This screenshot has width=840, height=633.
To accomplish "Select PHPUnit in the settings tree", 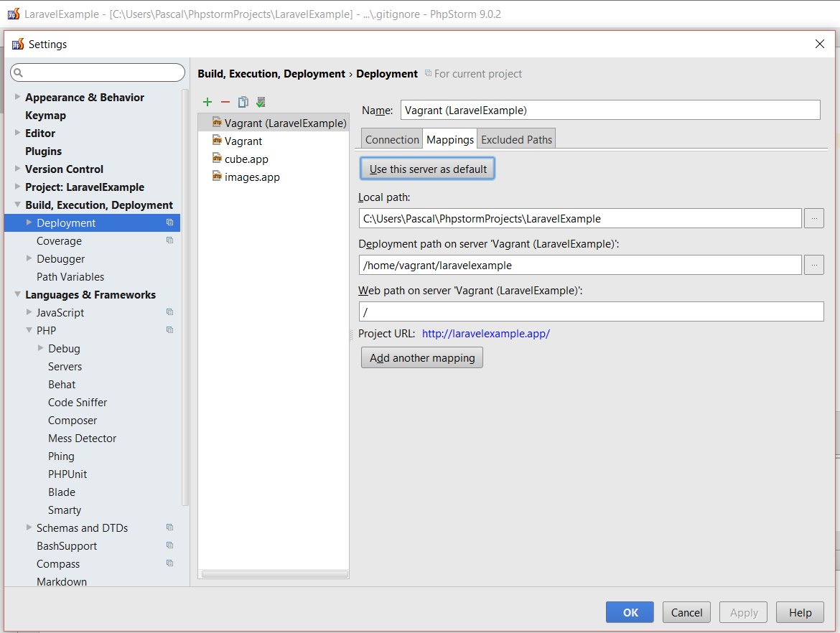I will tap(67, 474).
